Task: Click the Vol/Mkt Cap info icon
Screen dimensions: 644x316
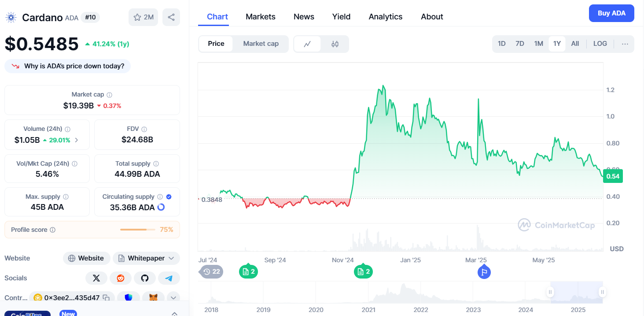Action: click(74, 164)
